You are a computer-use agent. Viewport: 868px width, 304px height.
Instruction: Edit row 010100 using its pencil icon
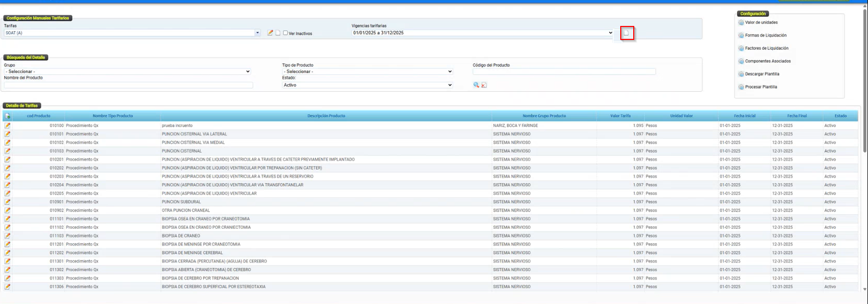(7, 126)
